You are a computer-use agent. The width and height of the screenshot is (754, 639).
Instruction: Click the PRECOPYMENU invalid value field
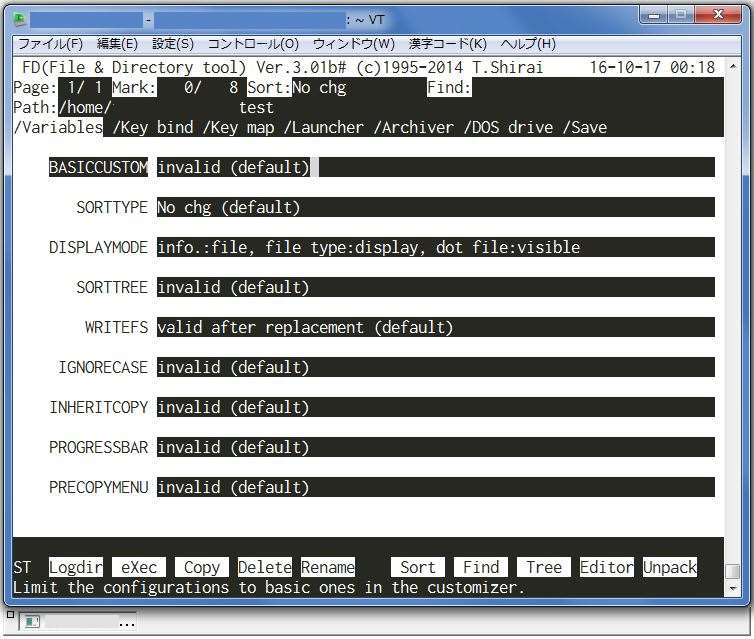pos(436,487)
